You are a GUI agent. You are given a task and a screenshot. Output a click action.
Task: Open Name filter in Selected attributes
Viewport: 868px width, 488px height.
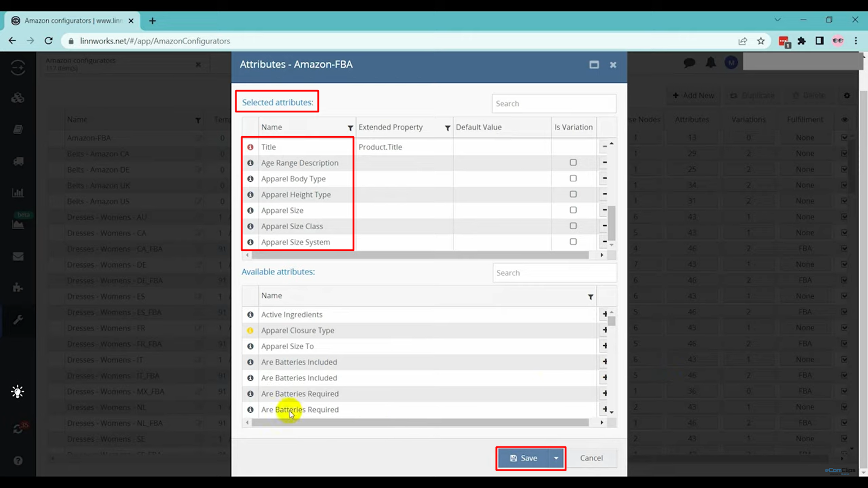(x=350, y=128)
